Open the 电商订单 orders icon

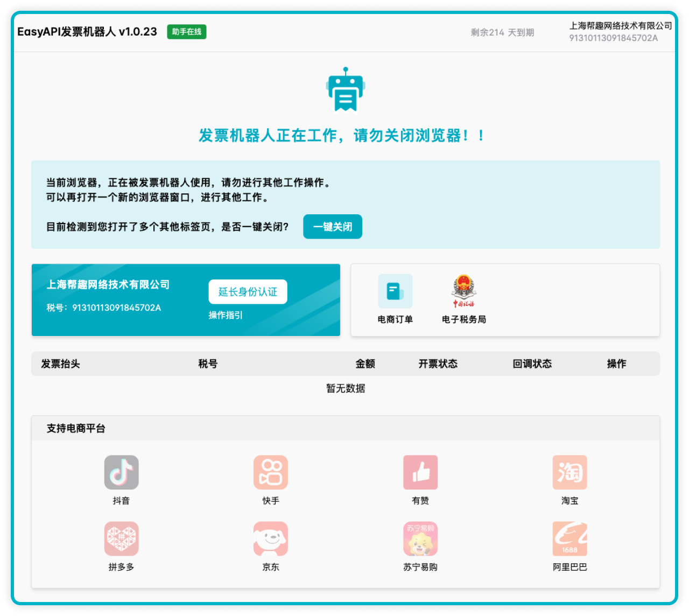coord(395,291)
